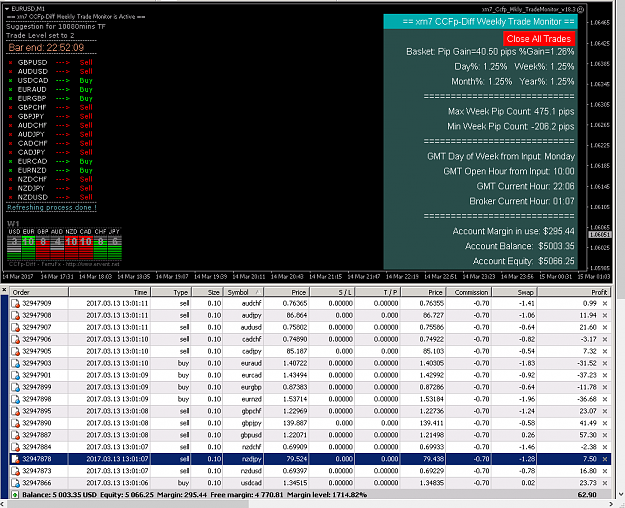Click the right arrow of bottom scrollbar
625x508 pixels.
pos(613,504)
